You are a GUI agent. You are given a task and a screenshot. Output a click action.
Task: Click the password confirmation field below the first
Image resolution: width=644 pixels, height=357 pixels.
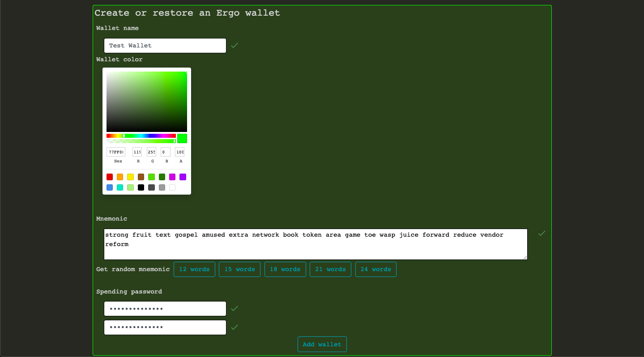[x=165, y=327]
